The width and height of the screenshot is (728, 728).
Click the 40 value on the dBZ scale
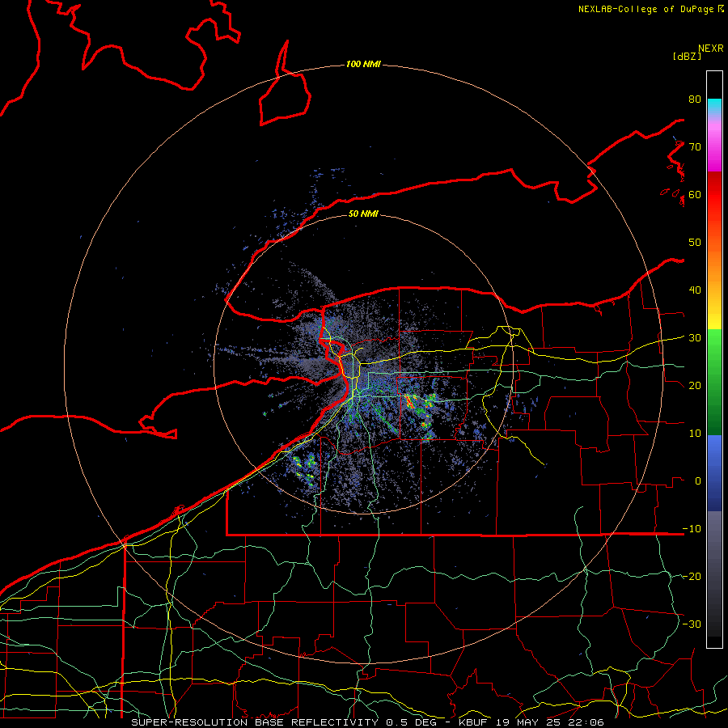pos(695,290)
